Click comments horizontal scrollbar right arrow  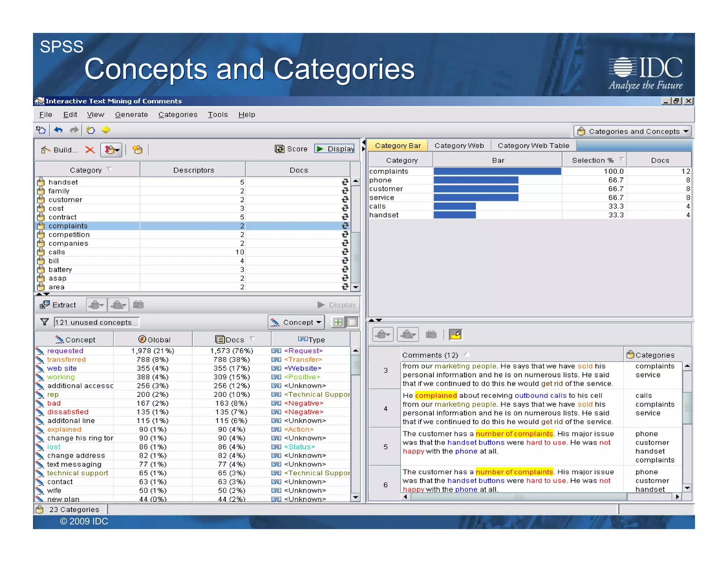coord(678,497)
